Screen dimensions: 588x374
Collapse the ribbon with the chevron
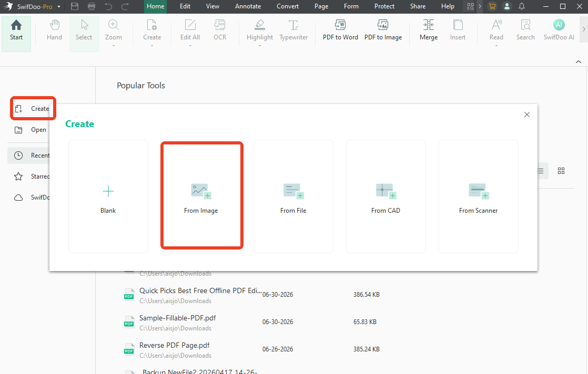pos(578,62)
